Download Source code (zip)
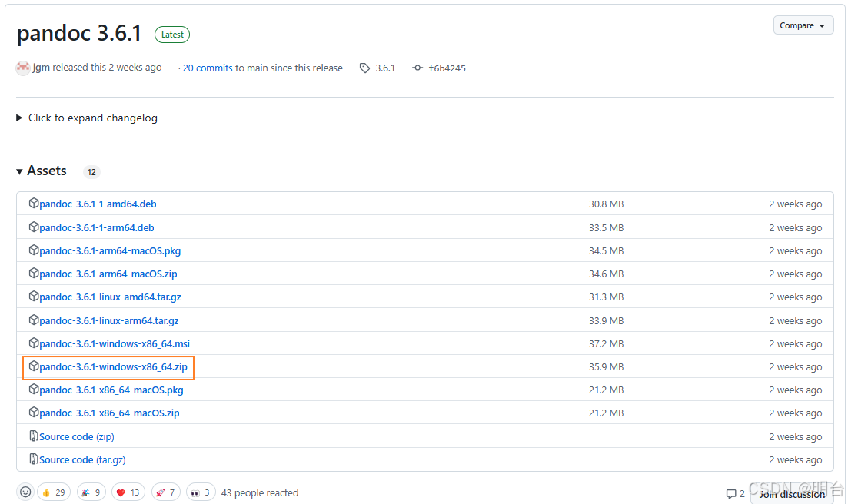Image resolution: width=848 pixels, height=504 pixels. [77, 437]
